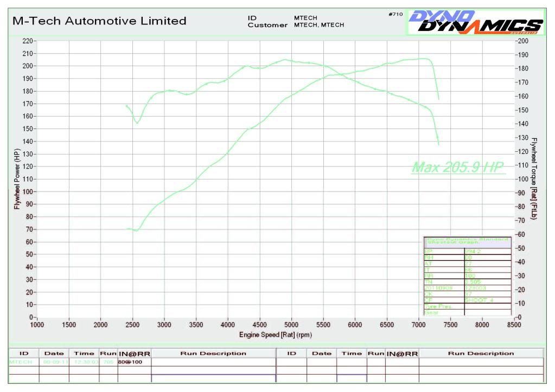Click the Customer label in the header
This screenshot has height=392, width=555.
pos(267,25)
